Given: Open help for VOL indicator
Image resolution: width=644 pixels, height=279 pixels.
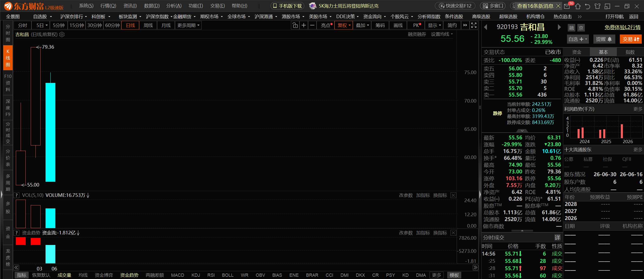Looking at the screenshot, I should pyautogui.click(x=16, y=195).
